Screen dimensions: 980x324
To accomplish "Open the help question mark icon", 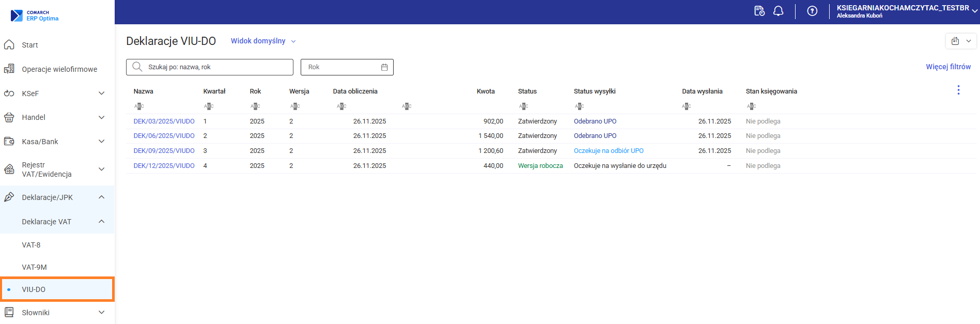I will pos(812,11).
